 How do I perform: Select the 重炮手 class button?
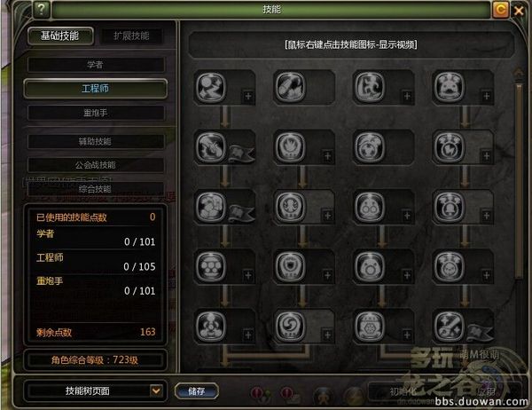(97, 113)
